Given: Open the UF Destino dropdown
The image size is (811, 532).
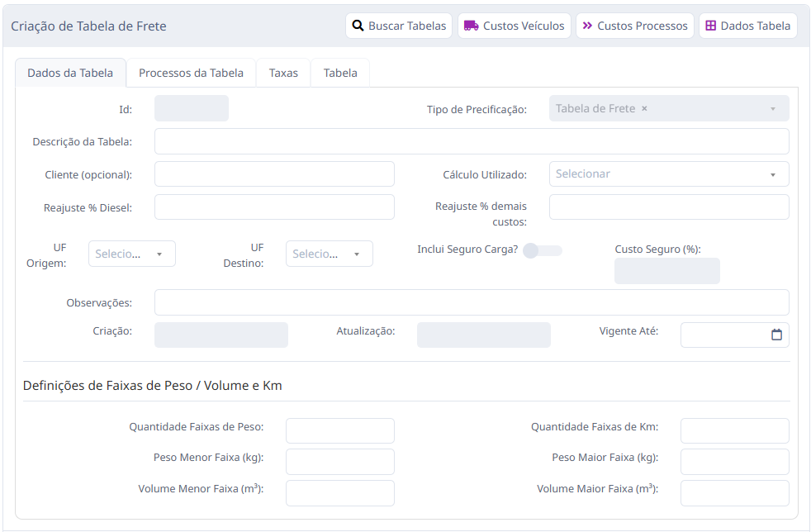Looking at the screenshot, I should click(329, 254).
